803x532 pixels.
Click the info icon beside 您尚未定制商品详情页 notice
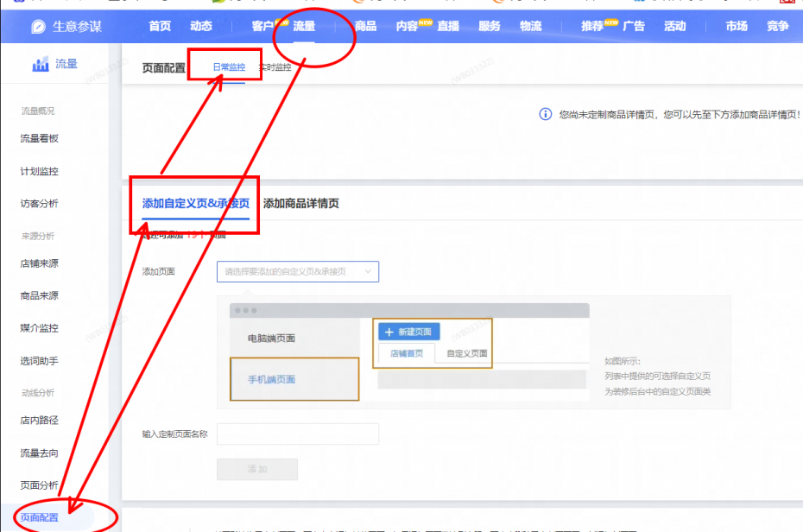(x=546, y=114)
